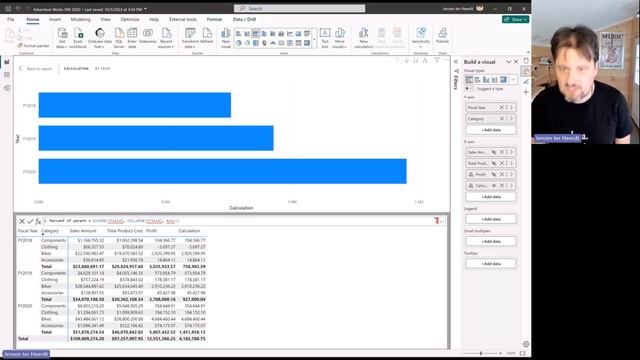This screenshot has height=360, width=640.
Task: Open Model view in left sidebar
Action: click(x=7, y=88)
